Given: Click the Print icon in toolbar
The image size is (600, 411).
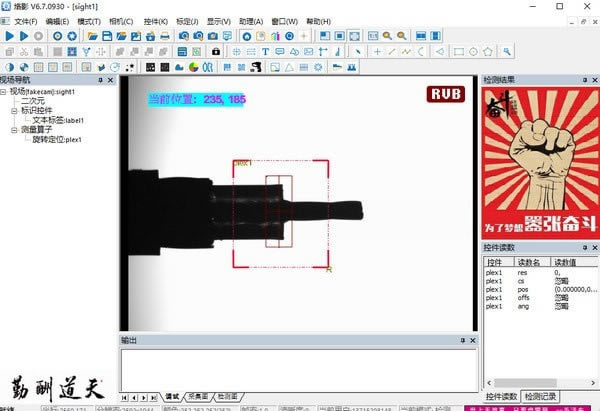Looking at the screenshot, I should pos(165,36).
